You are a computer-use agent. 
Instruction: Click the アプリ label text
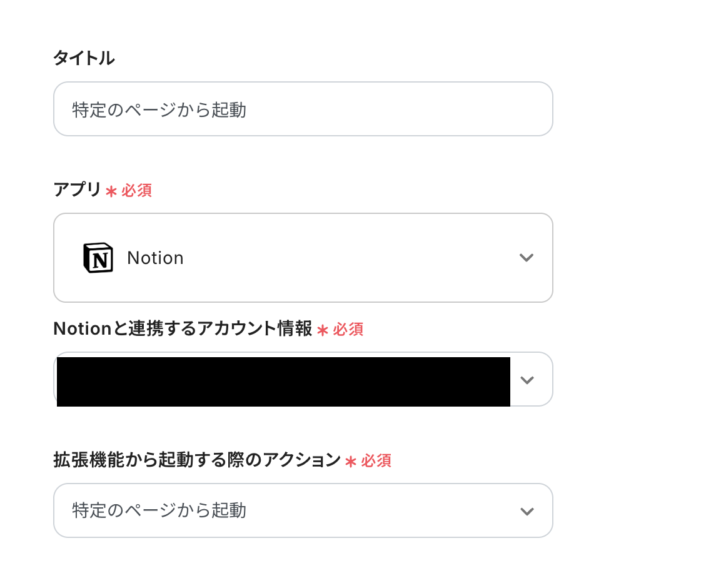click(77, 190)
